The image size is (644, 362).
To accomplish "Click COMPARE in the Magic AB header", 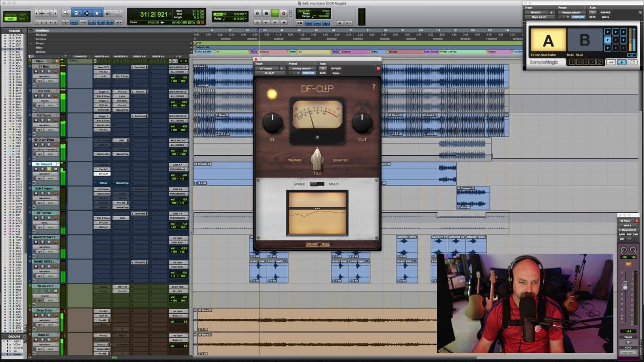I will click(578, 17).
